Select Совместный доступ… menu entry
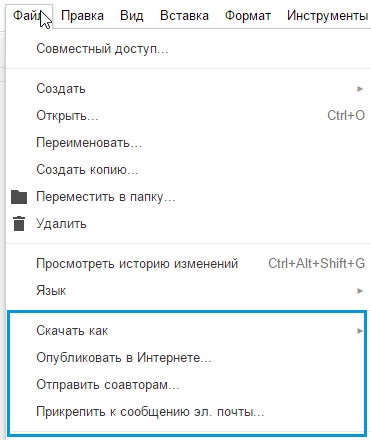371x440 pixels. 188,49
